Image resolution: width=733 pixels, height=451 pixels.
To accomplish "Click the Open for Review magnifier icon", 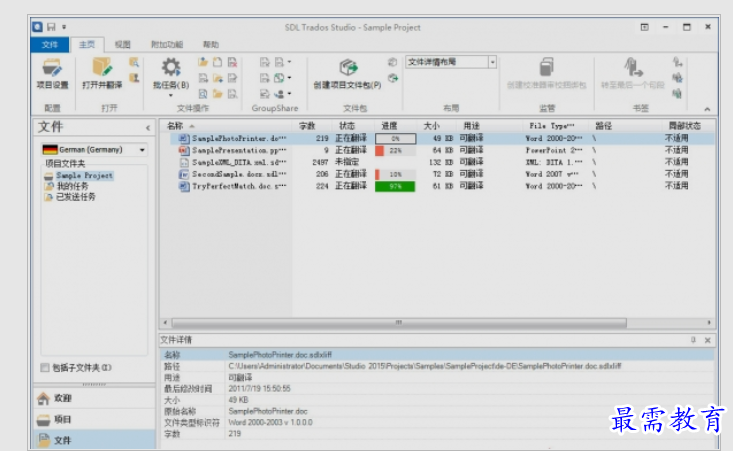I will coord(134,63).
